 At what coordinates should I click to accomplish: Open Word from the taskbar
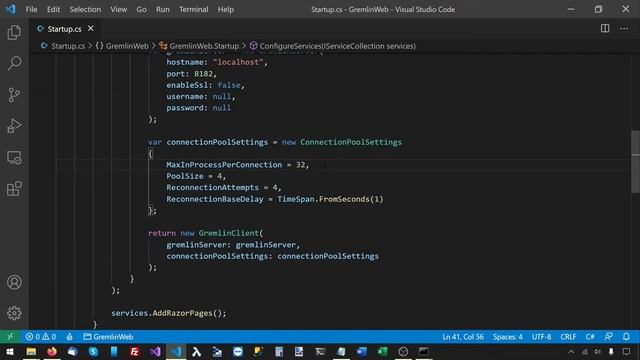tap(362, 351)
